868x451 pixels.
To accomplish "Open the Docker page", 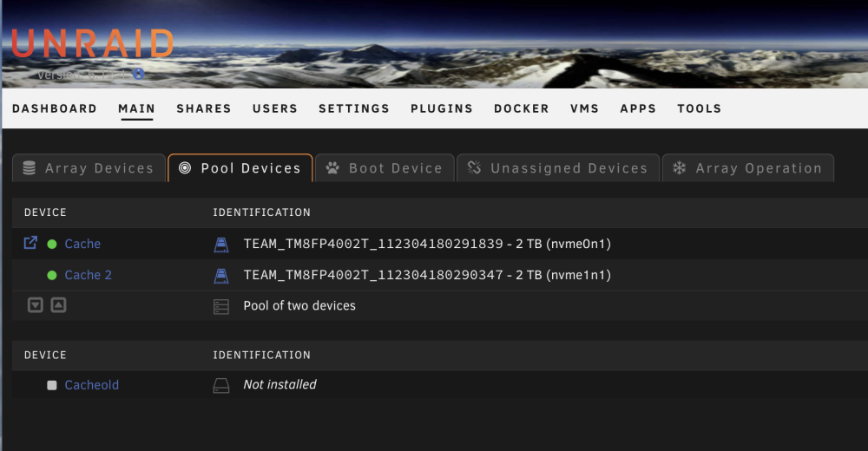I will [x=522, y=108].
